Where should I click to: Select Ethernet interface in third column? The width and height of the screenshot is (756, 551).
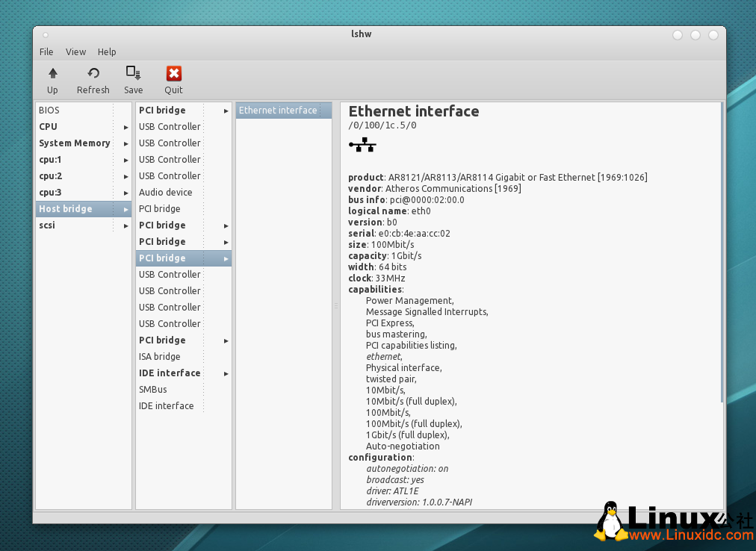(278, 110)
